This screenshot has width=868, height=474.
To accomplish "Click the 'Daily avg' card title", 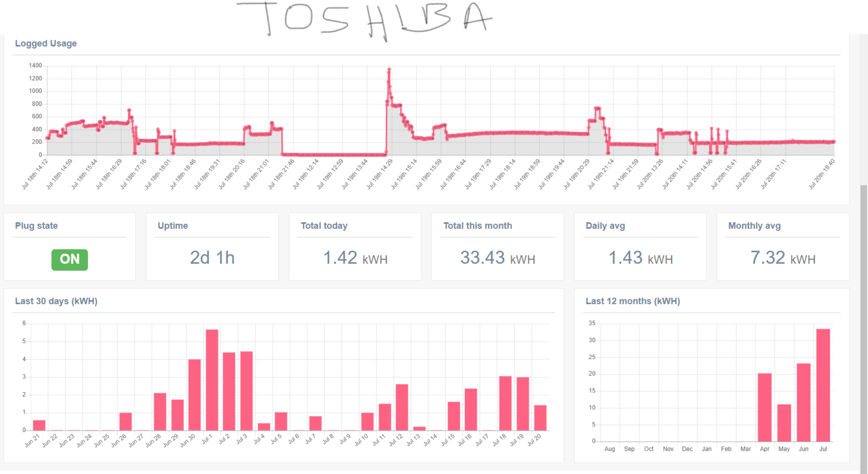I will 605,226.
